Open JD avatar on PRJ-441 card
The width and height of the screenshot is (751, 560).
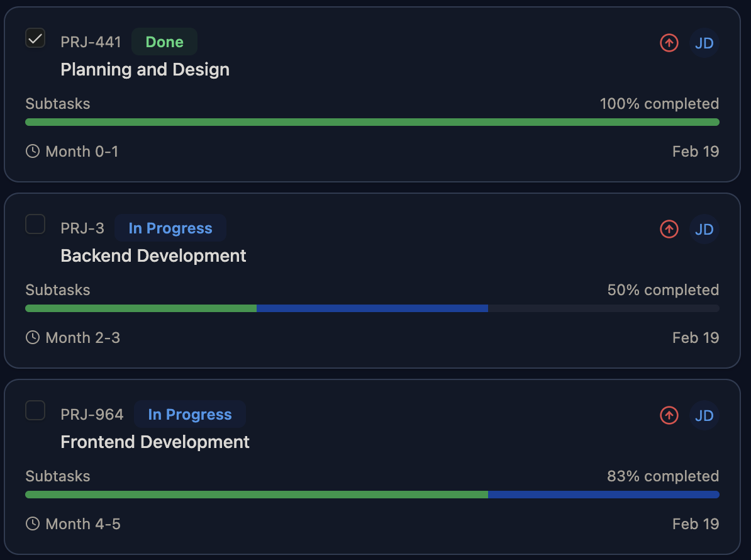704,43
